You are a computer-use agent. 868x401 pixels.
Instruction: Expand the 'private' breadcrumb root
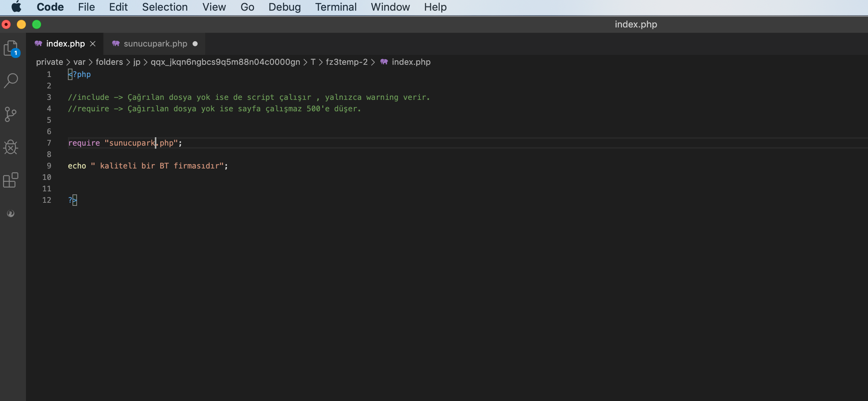50,62
